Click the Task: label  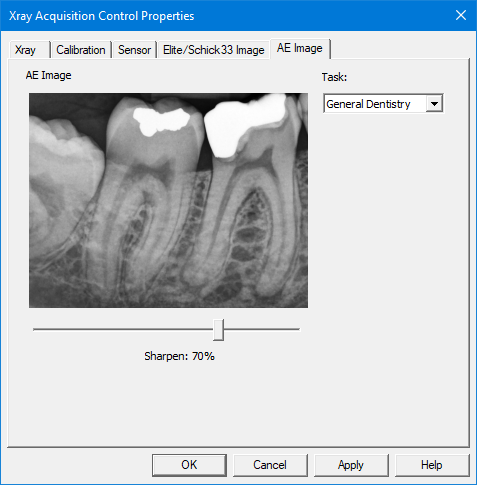coord(334,77)
